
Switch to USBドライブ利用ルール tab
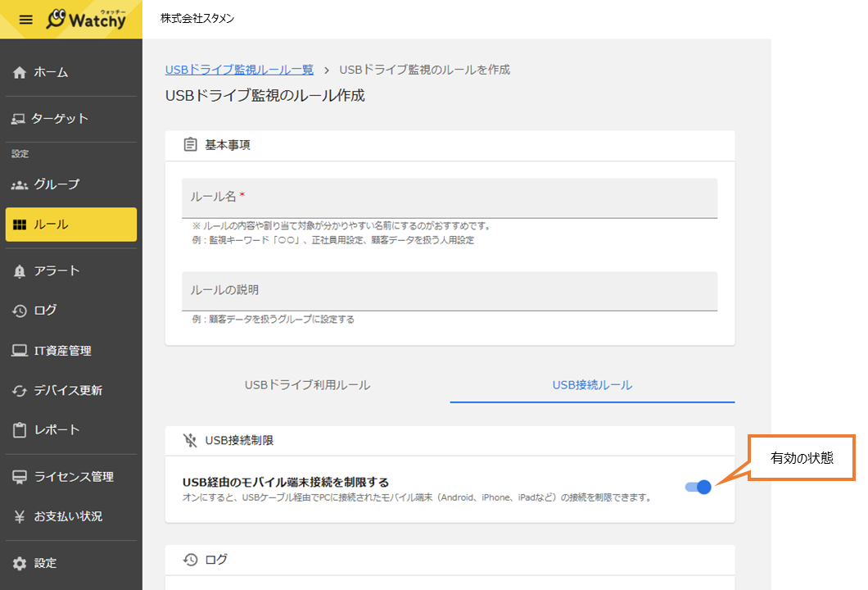pos(308,385)
